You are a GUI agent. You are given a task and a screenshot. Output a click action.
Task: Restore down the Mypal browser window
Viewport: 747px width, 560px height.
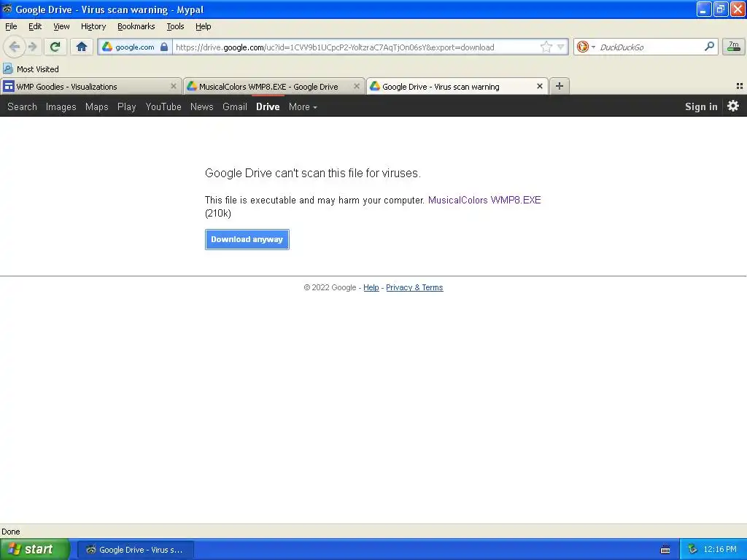tap(720, 9)
